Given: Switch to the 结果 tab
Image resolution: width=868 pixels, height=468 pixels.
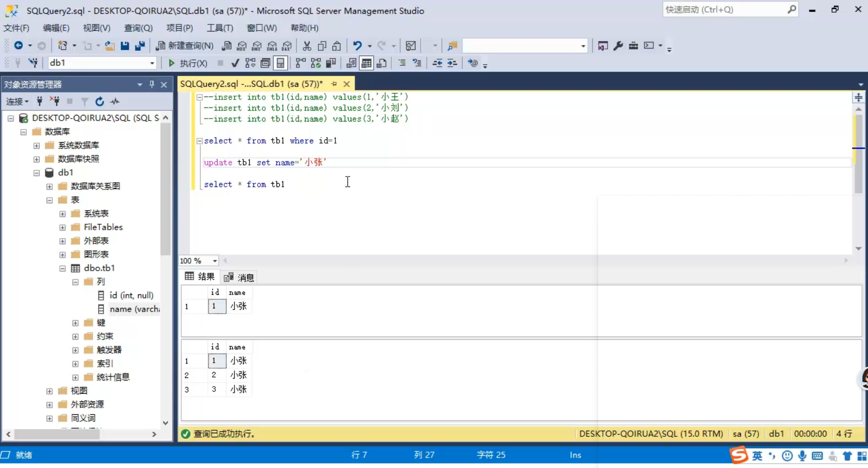Looking at the screenshot, I should tap(200, 277).
